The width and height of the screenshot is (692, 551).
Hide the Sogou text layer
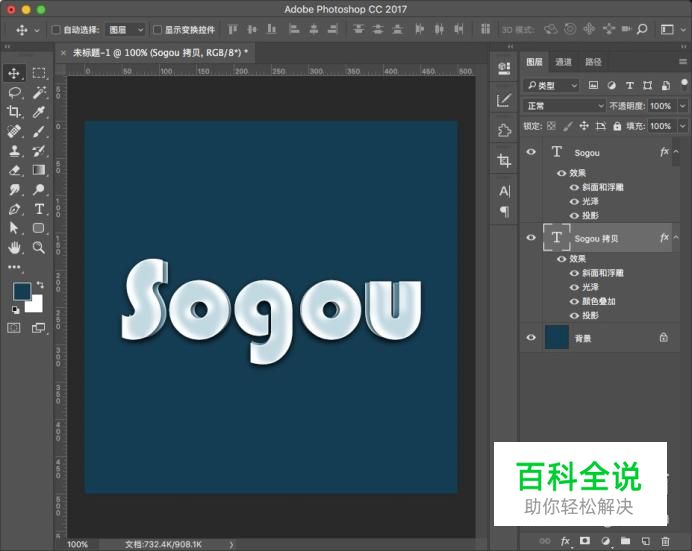531,152
